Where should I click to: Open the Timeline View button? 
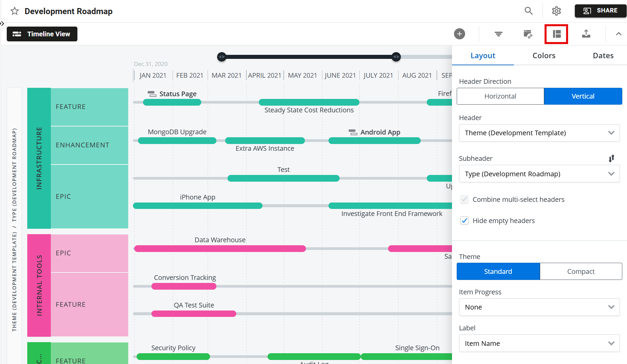[42, 34]
